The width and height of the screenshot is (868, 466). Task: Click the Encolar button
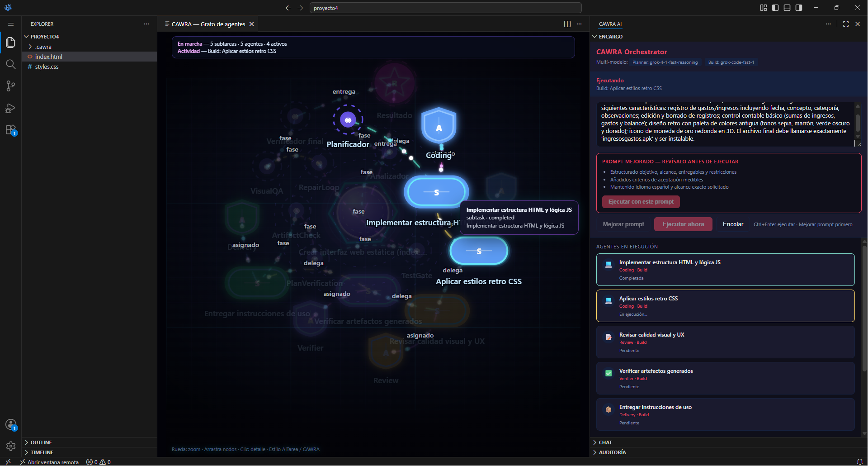coord(733,224)
